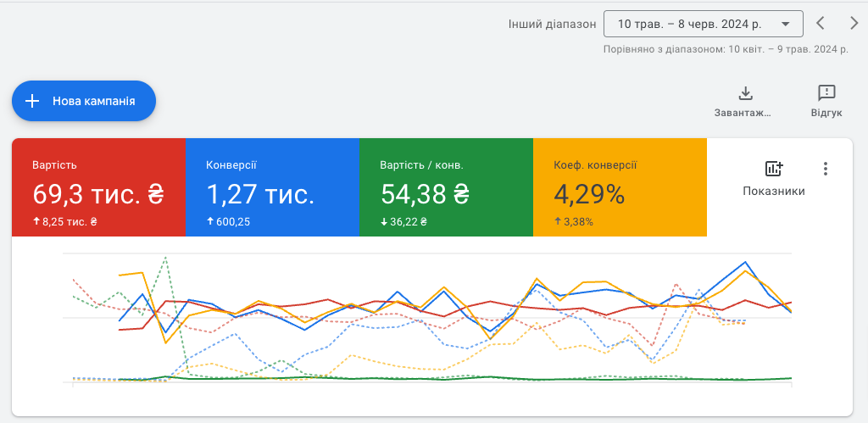This screenshot has width=868, height=423.
Task: Click the plus icon in Нова кампанія
Action: (x=32, y=101)
